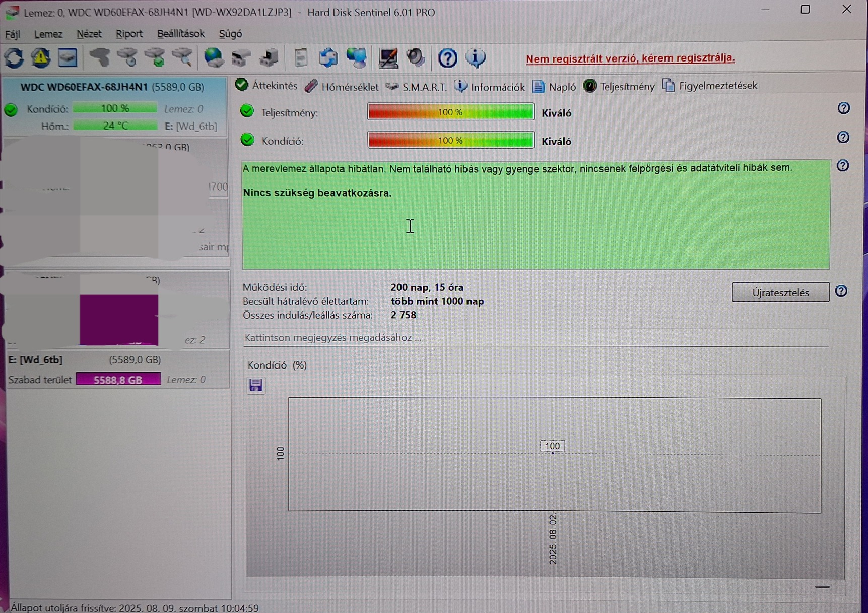The image size is (868, 613).
Task: Click the document report toolbar icon
Action: [x=301, y=58]
